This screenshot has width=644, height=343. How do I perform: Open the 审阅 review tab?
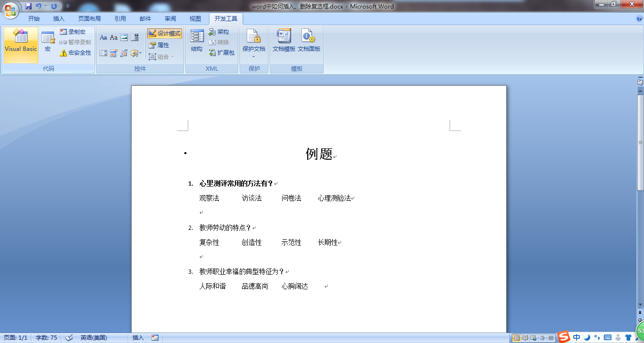pyautogui.click(x=170, y=19)
